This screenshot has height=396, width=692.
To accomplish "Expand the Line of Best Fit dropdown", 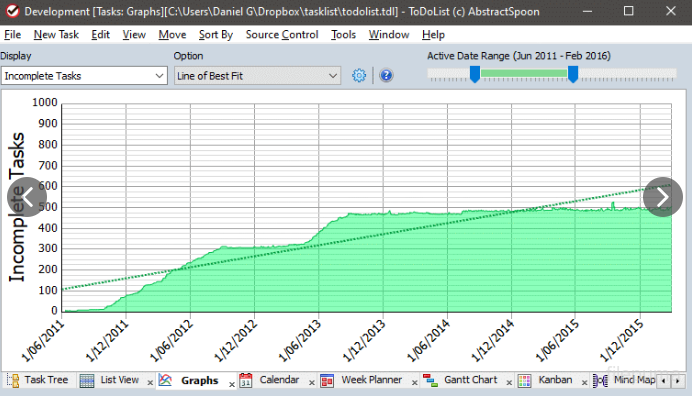I will click(x=257, y=76).
